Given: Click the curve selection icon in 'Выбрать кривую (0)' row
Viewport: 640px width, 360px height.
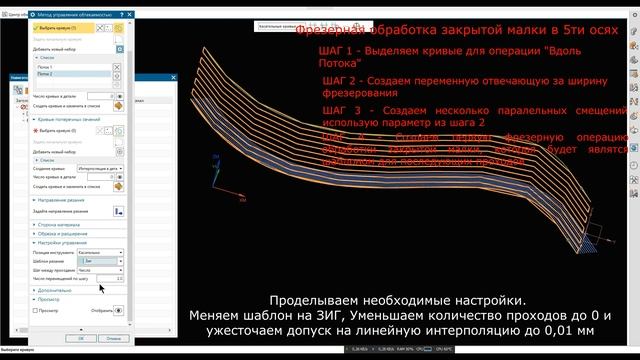Looking at the screenshot, I should tap(119, 131).
